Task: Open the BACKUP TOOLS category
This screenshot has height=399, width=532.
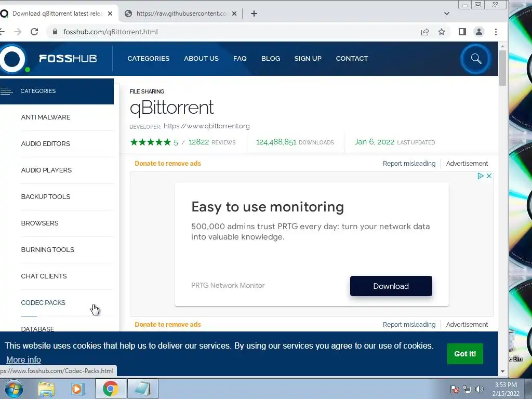Action: (46, 197)
